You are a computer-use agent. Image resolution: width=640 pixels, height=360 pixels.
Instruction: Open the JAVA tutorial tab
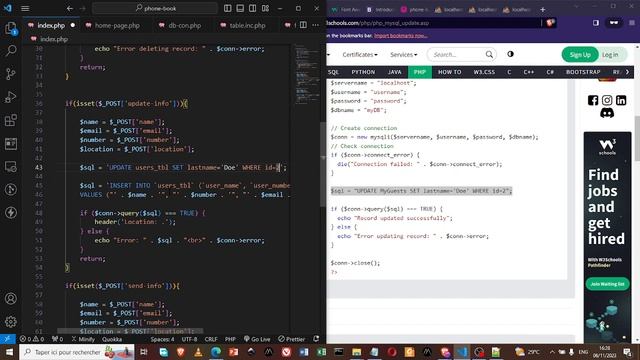(394, 72)
